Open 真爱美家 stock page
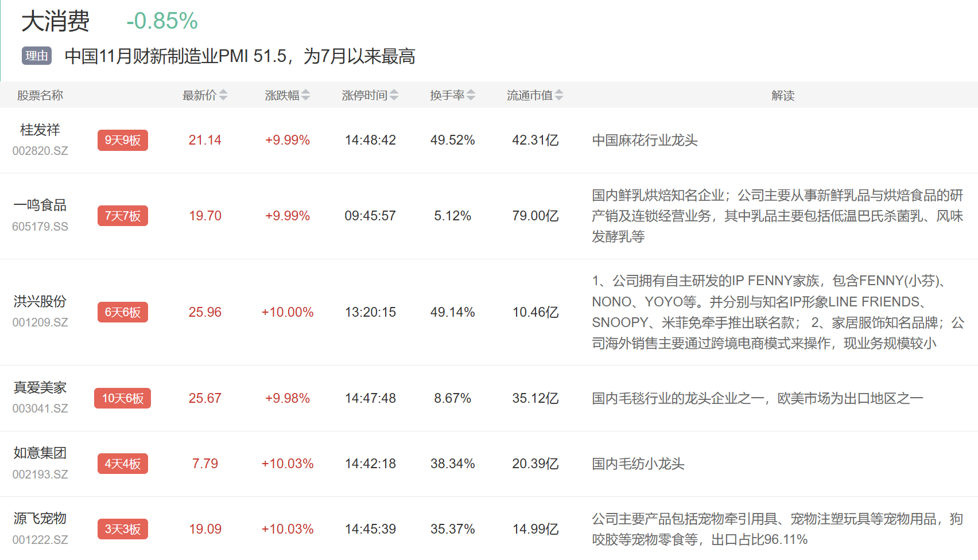The width and height of the screenshot is (978, 560). 40,388
